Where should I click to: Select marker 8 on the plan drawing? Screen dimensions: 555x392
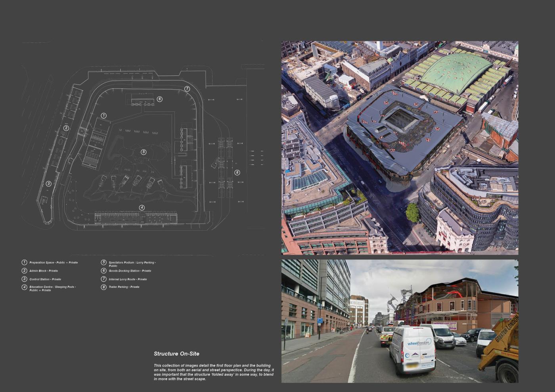237,172
